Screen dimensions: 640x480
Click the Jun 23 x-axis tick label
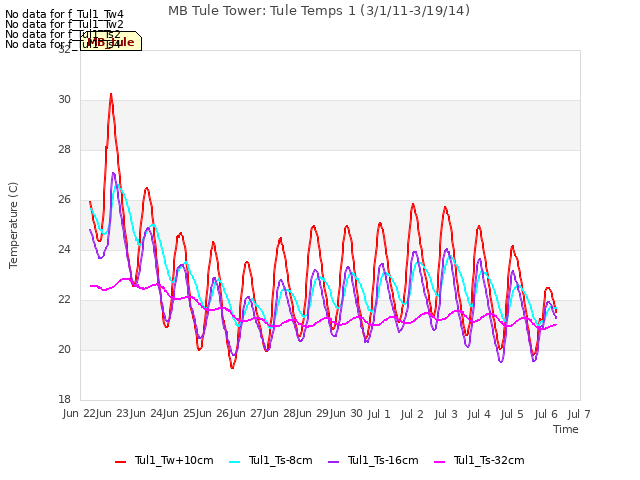[113, 414]
